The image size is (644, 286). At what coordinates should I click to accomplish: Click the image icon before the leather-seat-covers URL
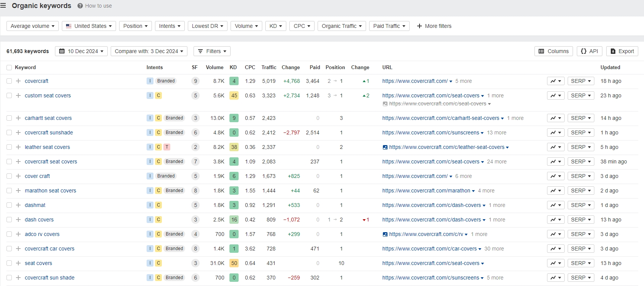coord(385,147)
